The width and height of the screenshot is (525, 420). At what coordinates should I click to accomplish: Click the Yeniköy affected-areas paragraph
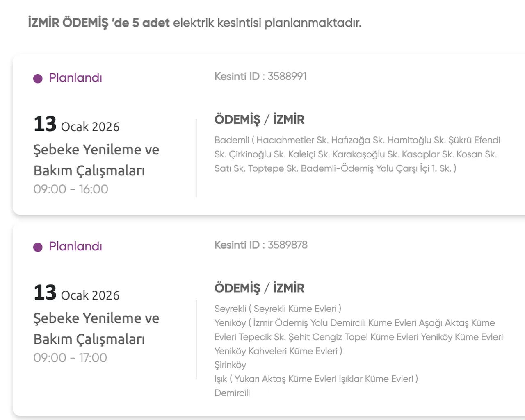tap(358, 337)
